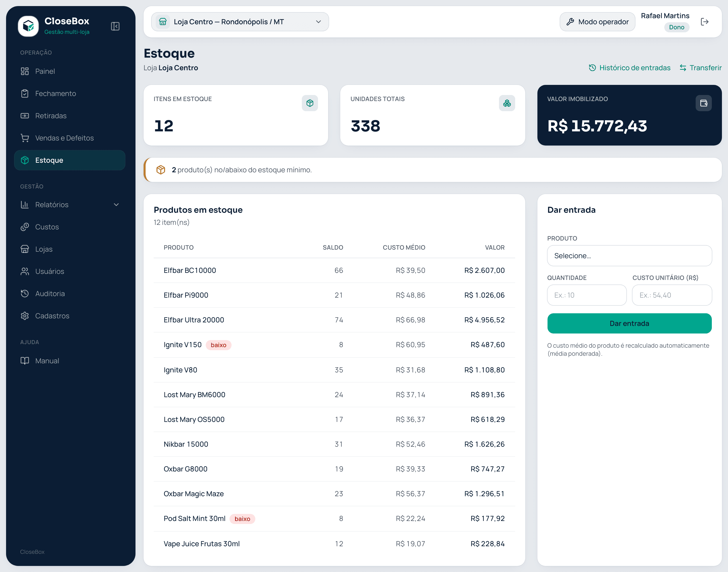The image size is (728, 572).
Task: Click the Vape Juice Frutas 30ml product name
Action: (202, 543)
